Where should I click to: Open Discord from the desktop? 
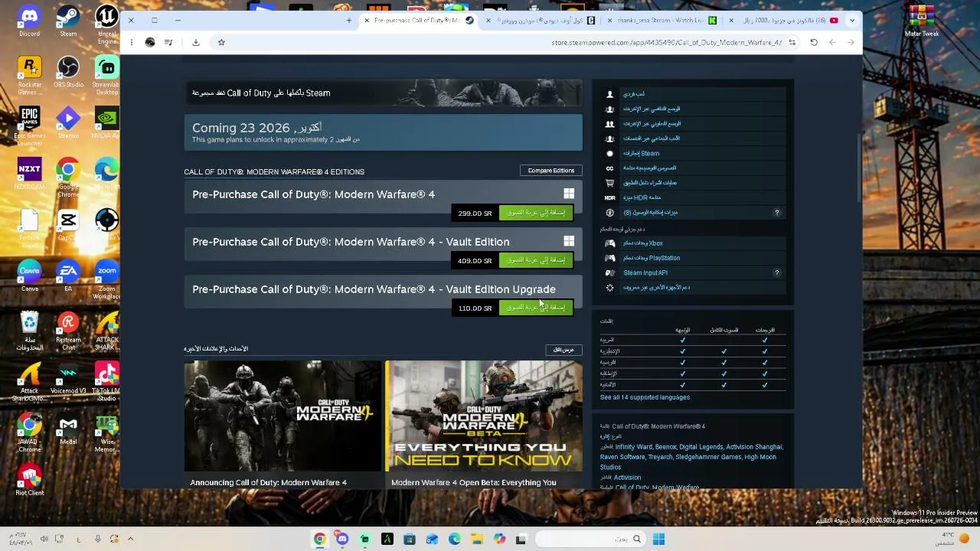[29, 21]
